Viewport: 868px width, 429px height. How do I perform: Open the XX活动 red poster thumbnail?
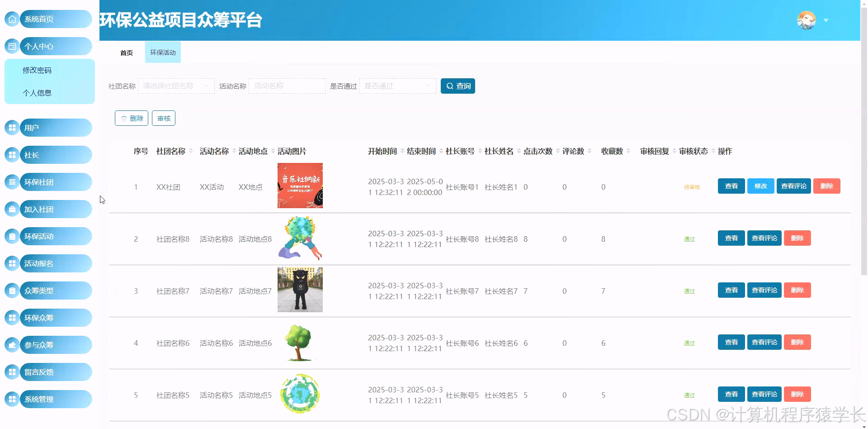(300, 186)
